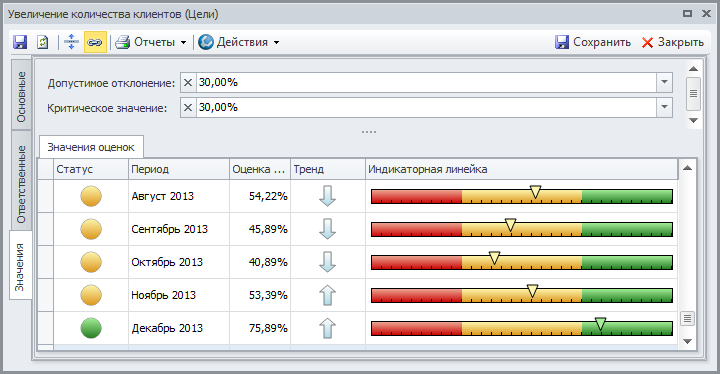720x374 pixels.
Task: Click the Закрыть button
Action: coord(673,42)
